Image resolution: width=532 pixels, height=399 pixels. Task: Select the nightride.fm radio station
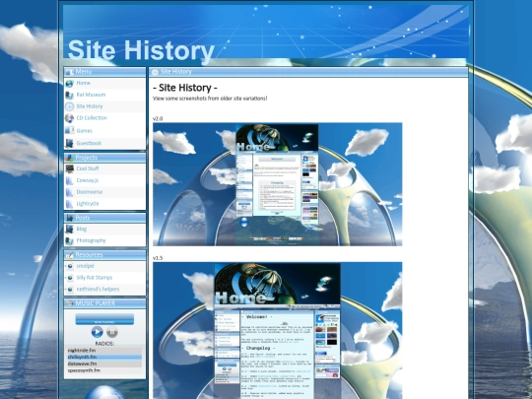(x=104, y=351)
